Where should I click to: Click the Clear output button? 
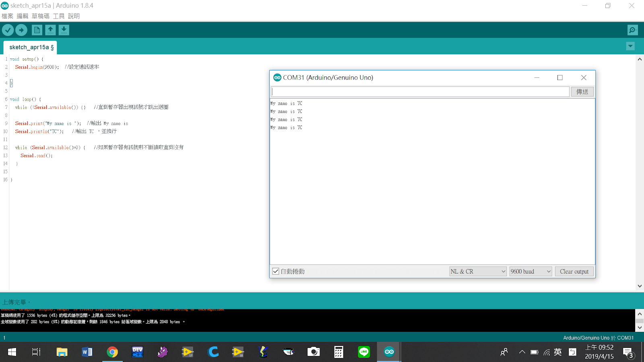(574, 271)
